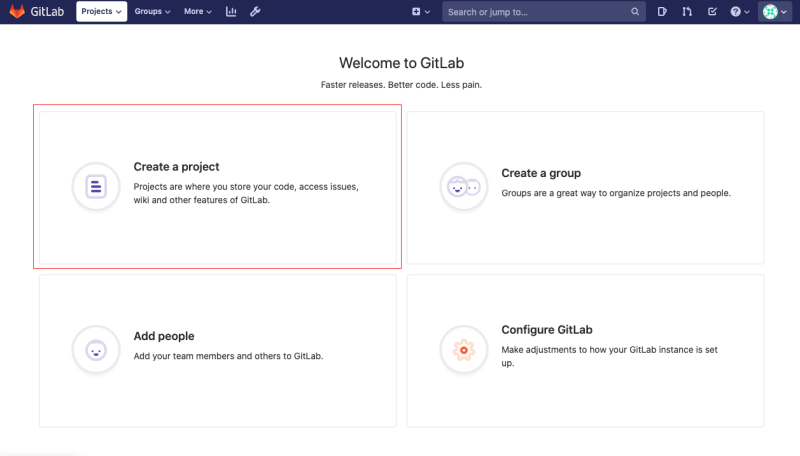The height and width of the screenshot is (456, 800).
Task: Open the More menu
Action: point(198,12)
